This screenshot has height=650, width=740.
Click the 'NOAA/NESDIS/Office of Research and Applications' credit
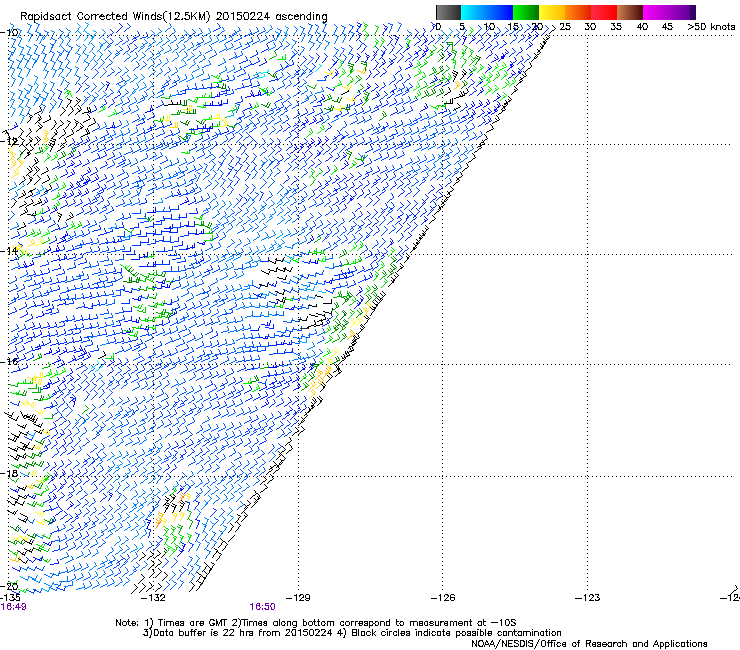[589, 644]
